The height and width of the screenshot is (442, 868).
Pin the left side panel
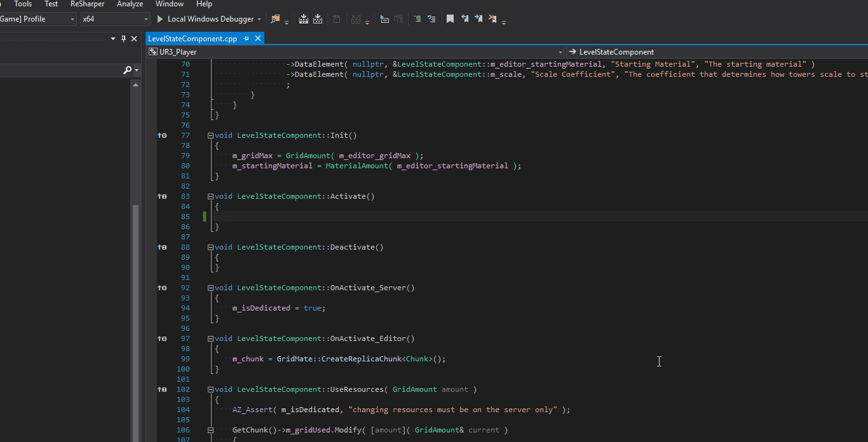124,39
